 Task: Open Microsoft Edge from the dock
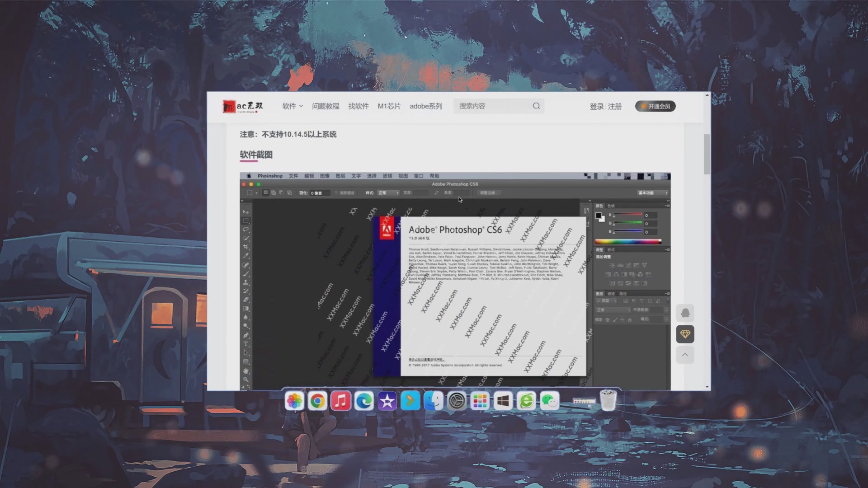point(364,401)
